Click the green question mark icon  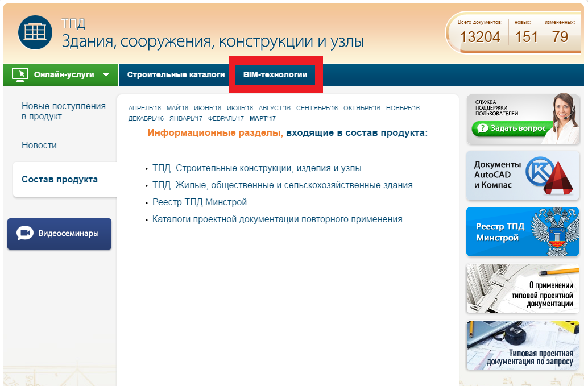pos(482,128)
